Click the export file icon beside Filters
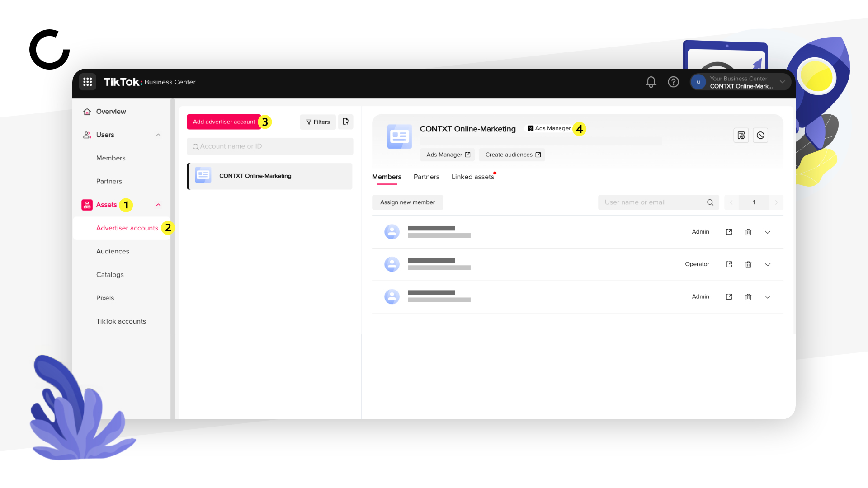 pyautogui.click(x=346, y=122)
